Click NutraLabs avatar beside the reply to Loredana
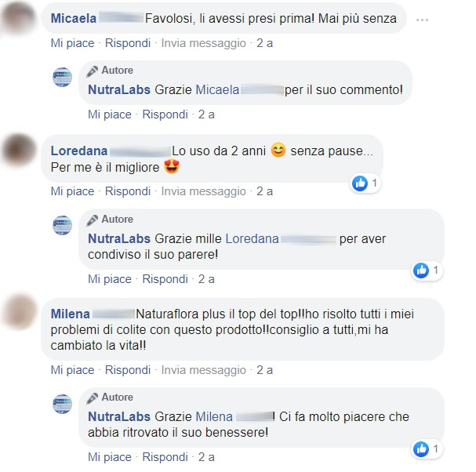Image resolution: width=476 pixels, height=472 pixels. click(x=62, y=225)
